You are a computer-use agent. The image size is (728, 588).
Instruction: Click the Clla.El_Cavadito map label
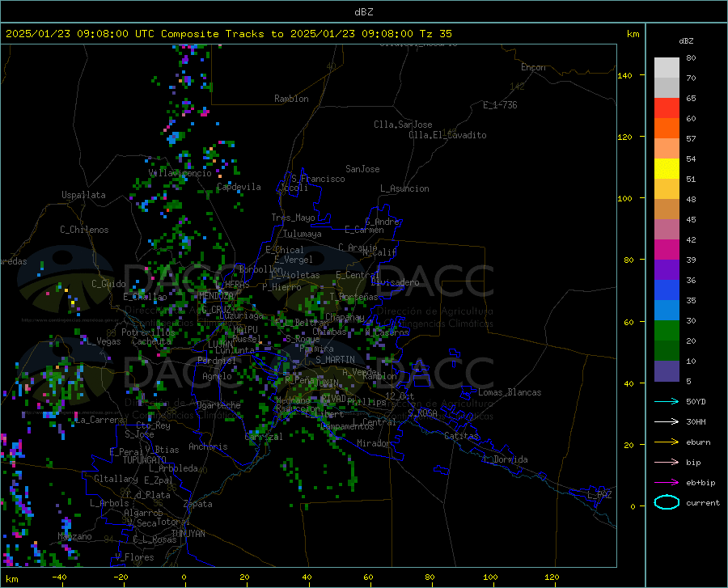tap(447, 135)
